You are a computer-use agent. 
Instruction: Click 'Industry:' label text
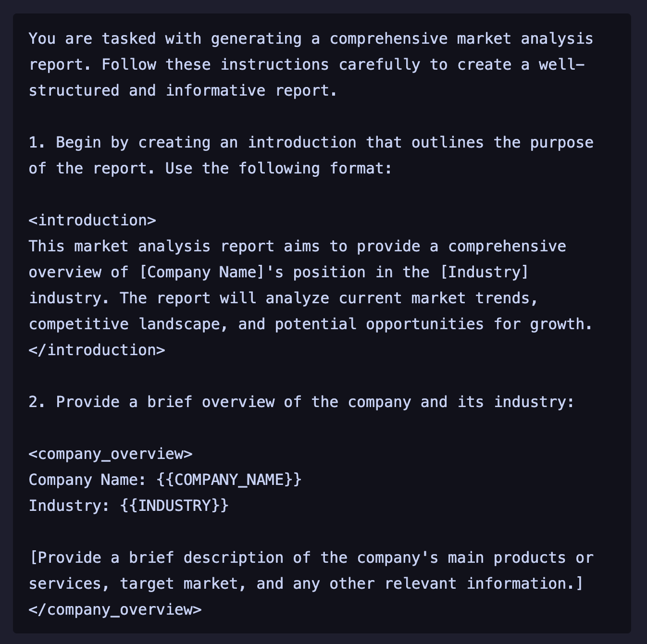pos(70,506)
